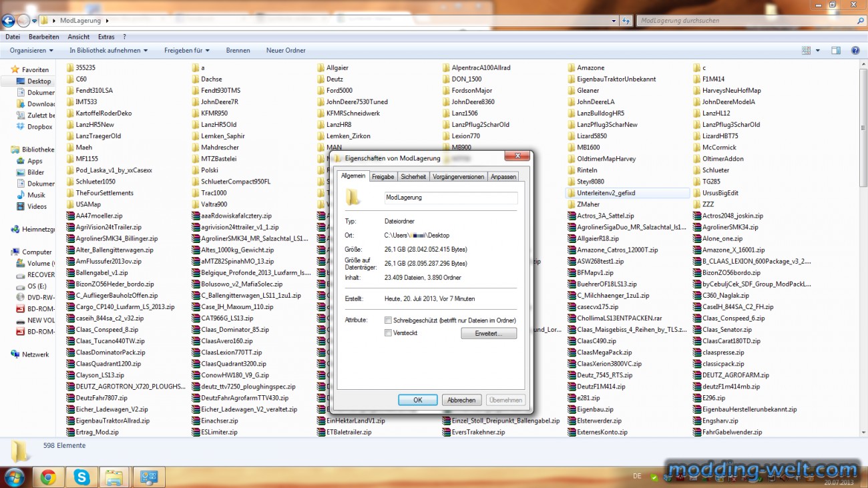The width and height of the screenshot is (868, 488).
Task: Close the Eigenschaften dialog
Action: point(517,157)
